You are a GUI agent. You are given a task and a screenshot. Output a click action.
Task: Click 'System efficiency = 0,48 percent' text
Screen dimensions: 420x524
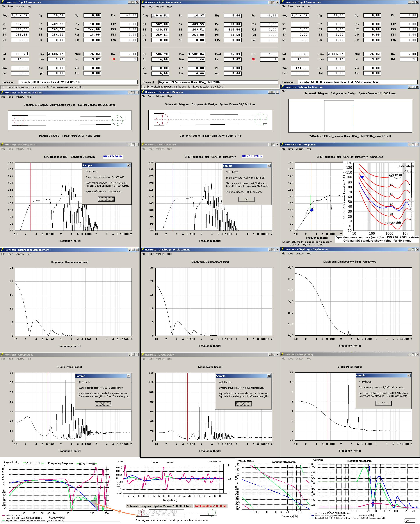(243, 192)
